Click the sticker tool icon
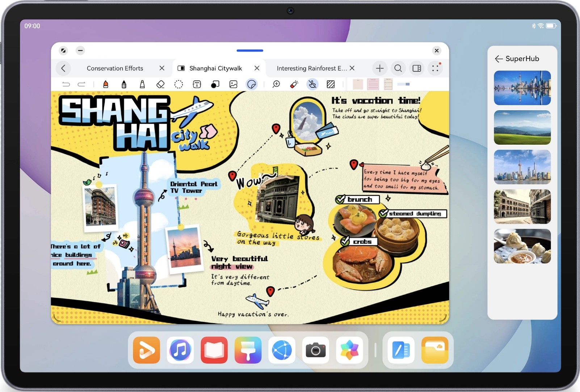The image size is (580, 392). click(252, 84)
